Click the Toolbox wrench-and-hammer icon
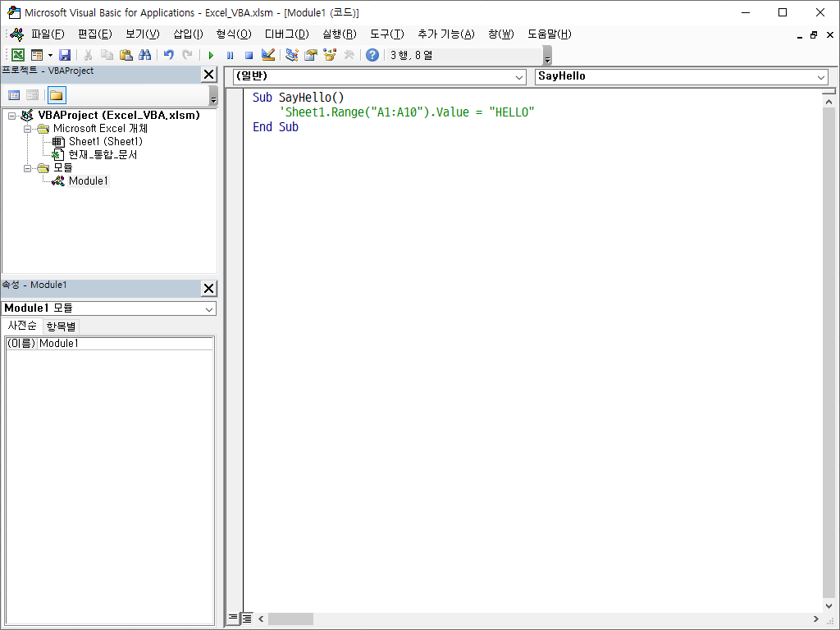Image resolution: width=840 pixels, height=630 pixels. (x=349, y=55)
